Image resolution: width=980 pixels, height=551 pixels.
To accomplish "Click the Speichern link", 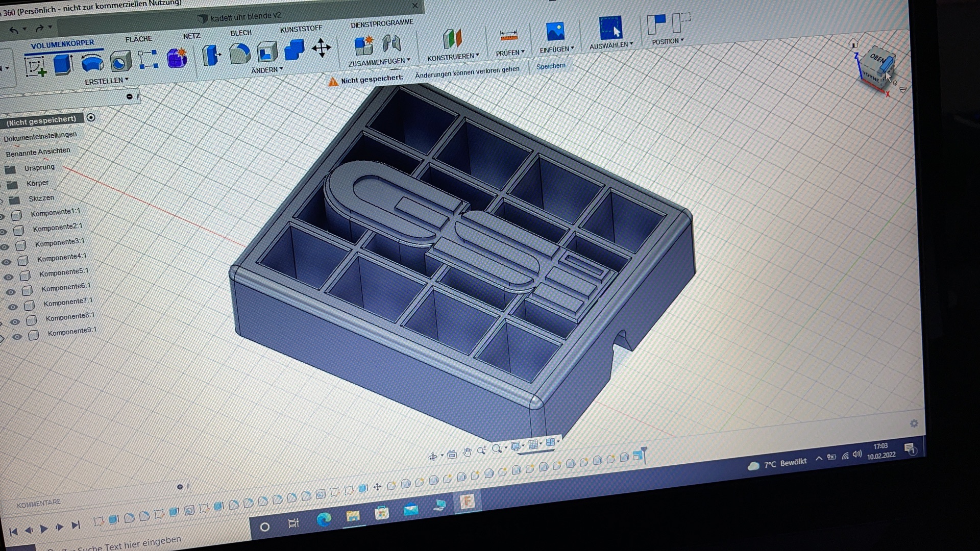I will [x=551, y=66].
